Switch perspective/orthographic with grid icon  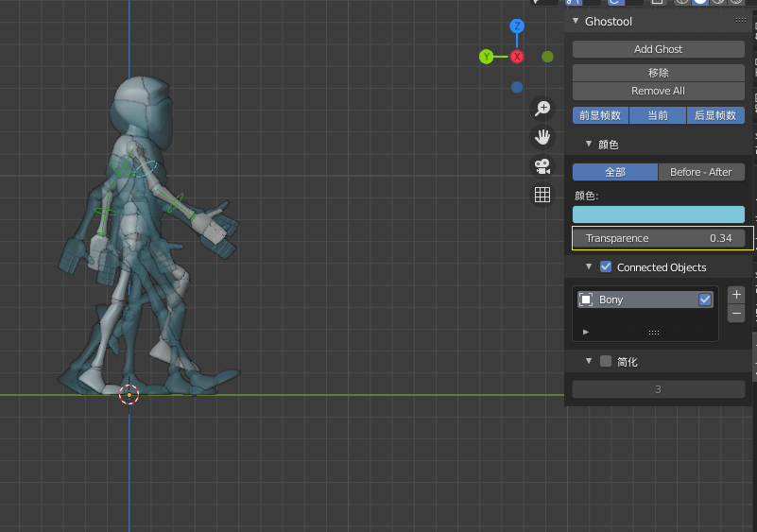pos(542,195)
